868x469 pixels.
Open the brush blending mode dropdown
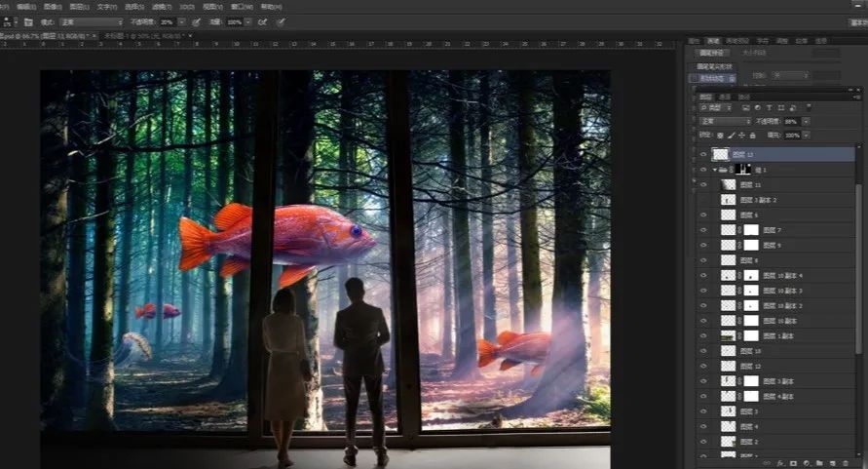click(92, 22)
